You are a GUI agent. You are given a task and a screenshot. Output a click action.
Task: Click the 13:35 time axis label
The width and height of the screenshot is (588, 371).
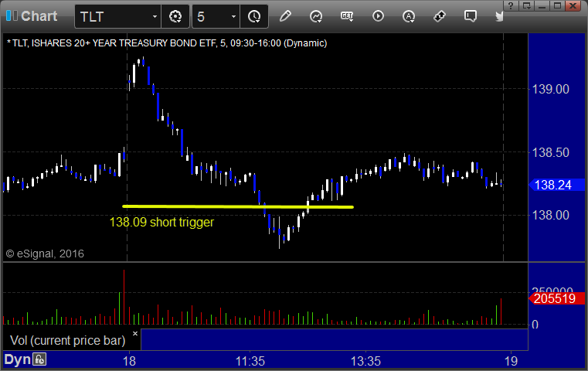point(365,361)
